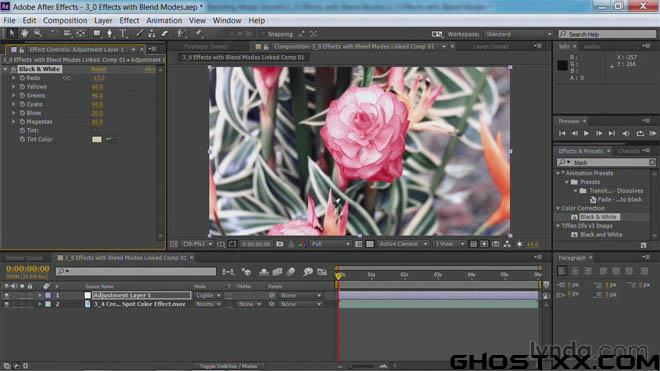This screenshot has height=371, width=660.
Task: Open the Workspace Standard dropdown
Action: pos(519,34)
